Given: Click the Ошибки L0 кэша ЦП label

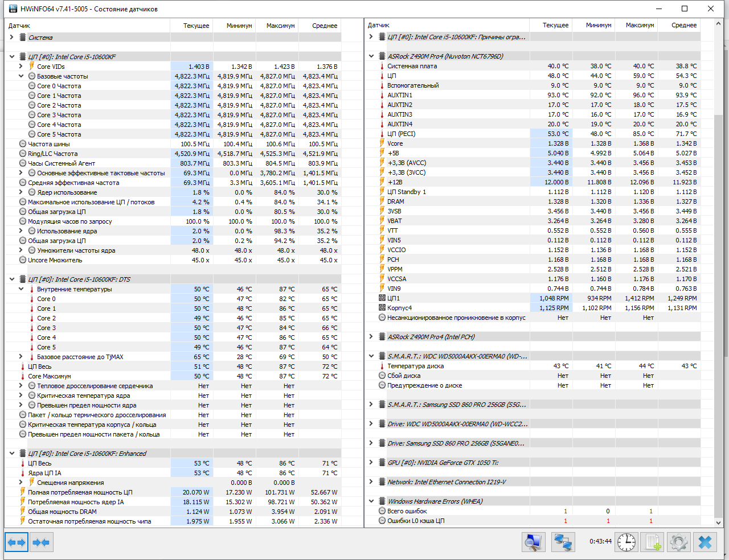Looking at the screenshot, I should click(x=416, y=521).
